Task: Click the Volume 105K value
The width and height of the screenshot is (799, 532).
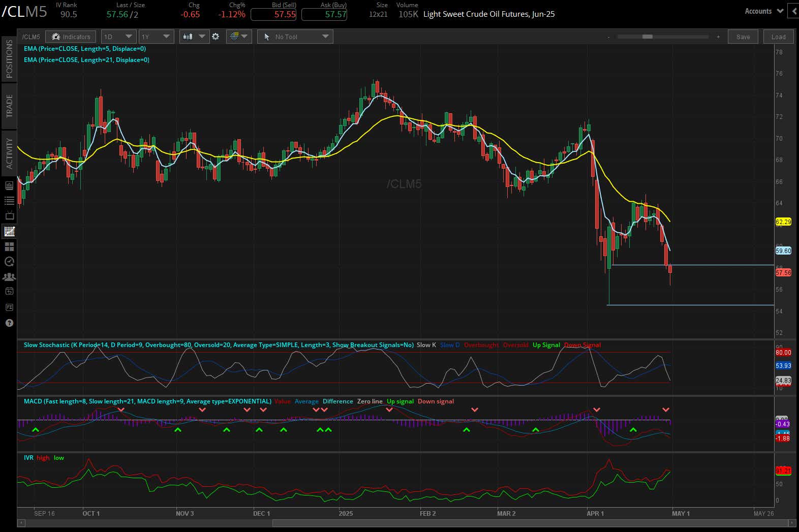Action: (x=408, y=14)
